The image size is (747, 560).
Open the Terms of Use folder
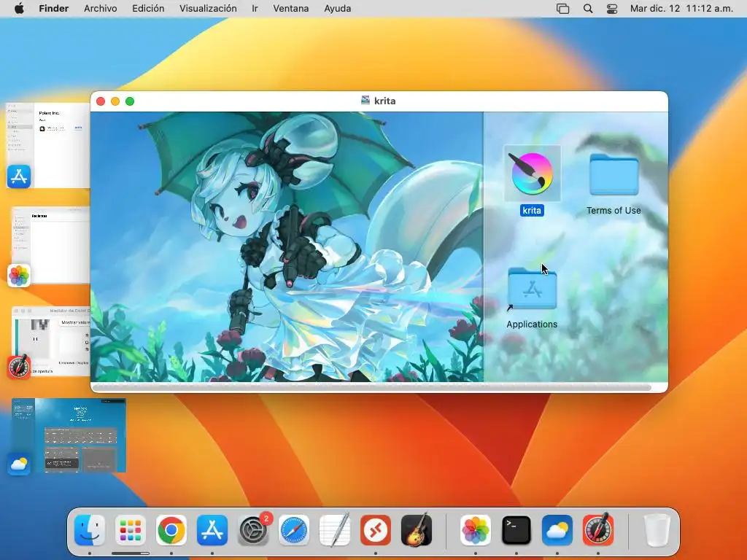point(614,174)
